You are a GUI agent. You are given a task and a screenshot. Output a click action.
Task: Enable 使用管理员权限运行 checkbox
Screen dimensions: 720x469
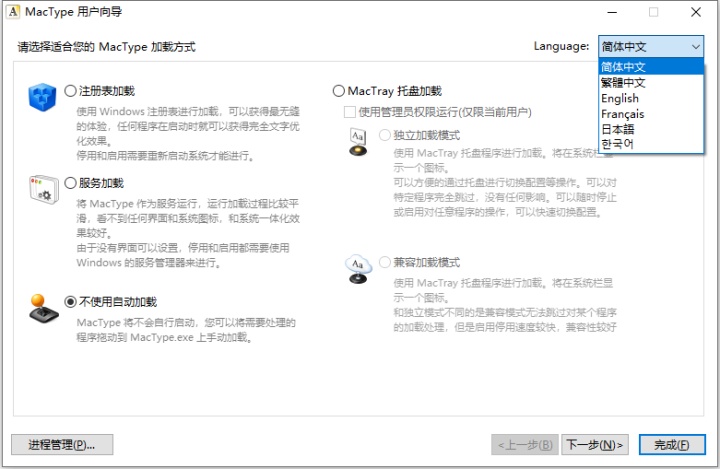click(349, 112)
